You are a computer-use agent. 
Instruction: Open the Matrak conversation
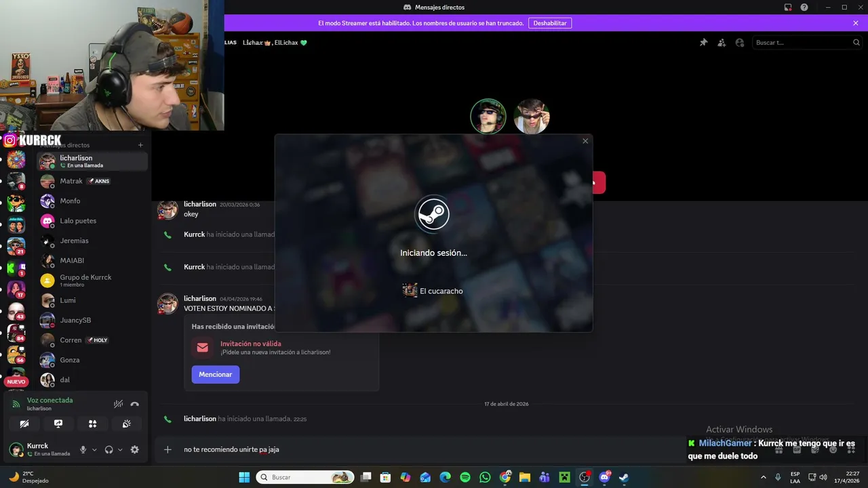pyautogui.click(x=92, y=181)
